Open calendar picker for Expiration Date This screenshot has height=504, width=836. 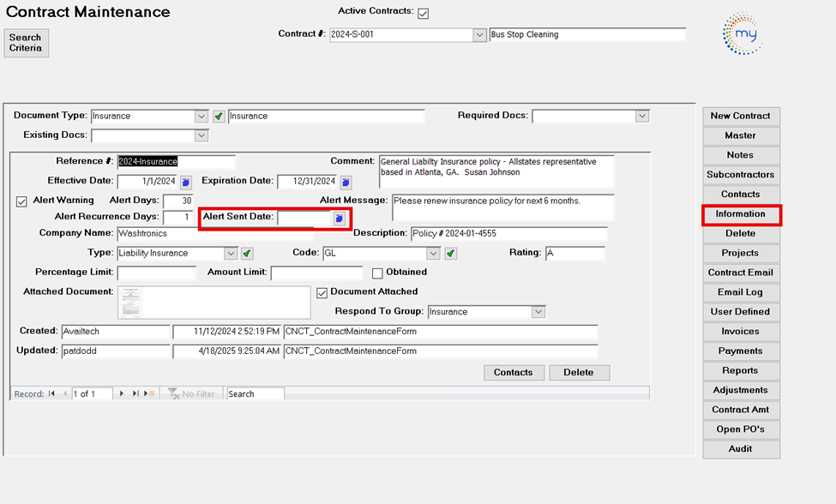346,182
